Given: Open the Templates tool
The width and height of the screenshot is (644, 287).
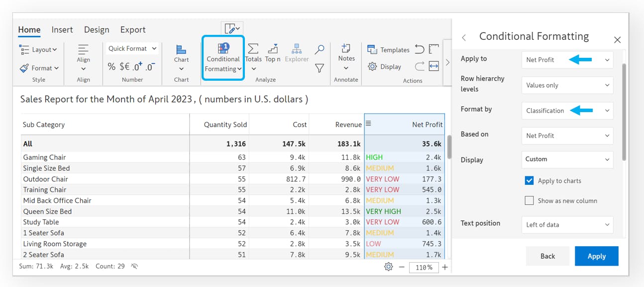Looking at the screenshot, I should 388,50.
